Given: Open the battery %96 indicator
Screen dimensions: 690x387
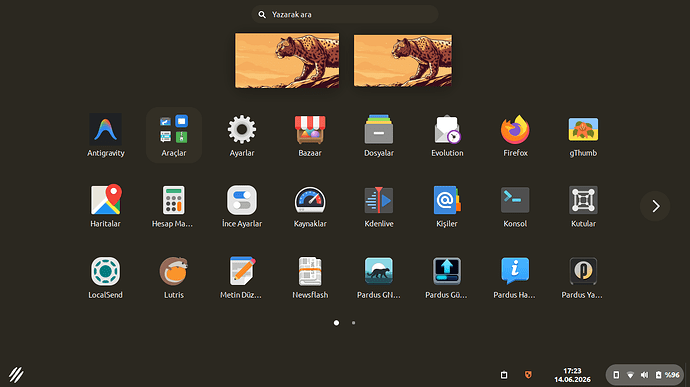Looking at the screenshot, I should click(x=668, y=375).
